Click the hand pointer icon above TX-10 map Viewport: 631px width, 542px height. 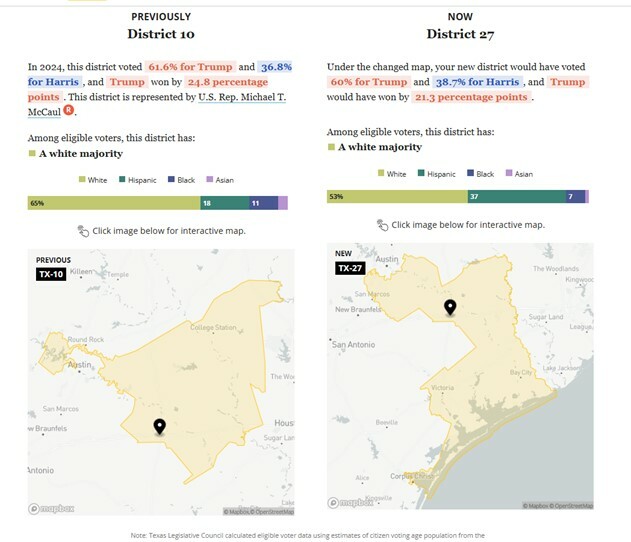click(x=83, y=231)
